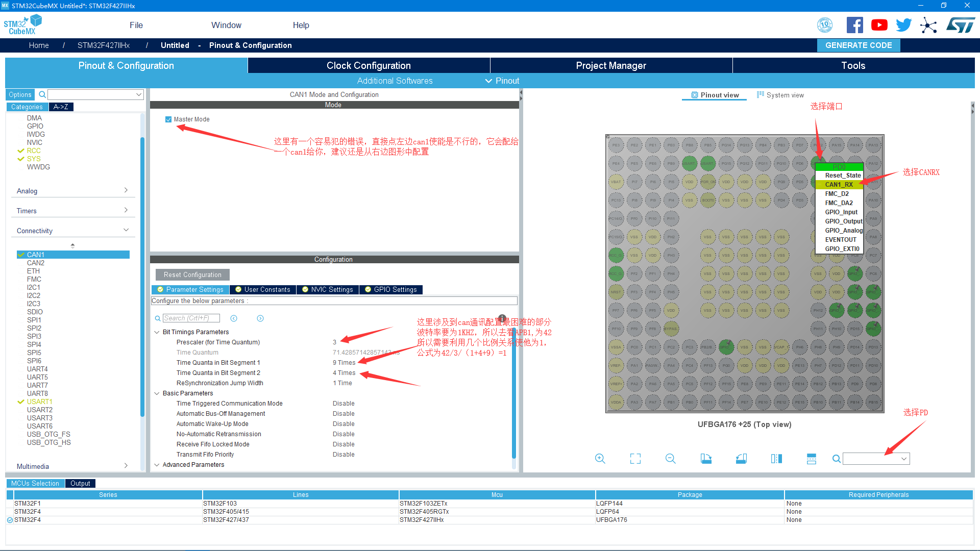Open the Output tab at bottom
The width and height of the screenshot is (980, 551).
coord(80,483)
